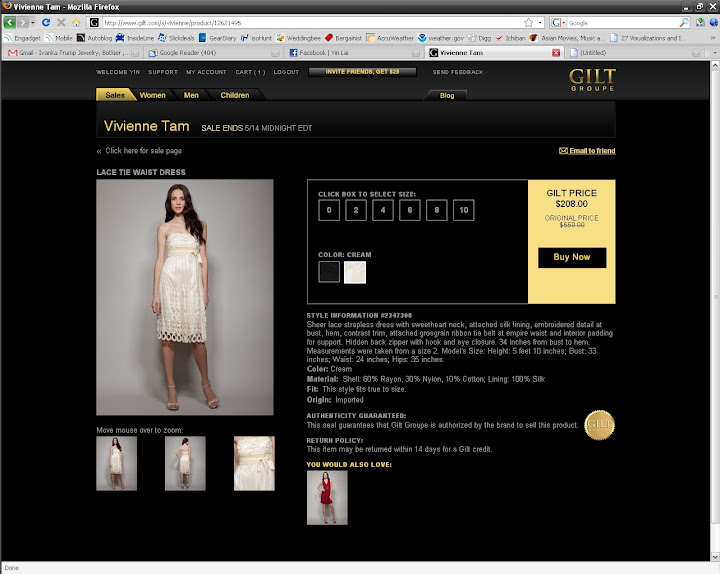Open the Support link

point(163,72)
